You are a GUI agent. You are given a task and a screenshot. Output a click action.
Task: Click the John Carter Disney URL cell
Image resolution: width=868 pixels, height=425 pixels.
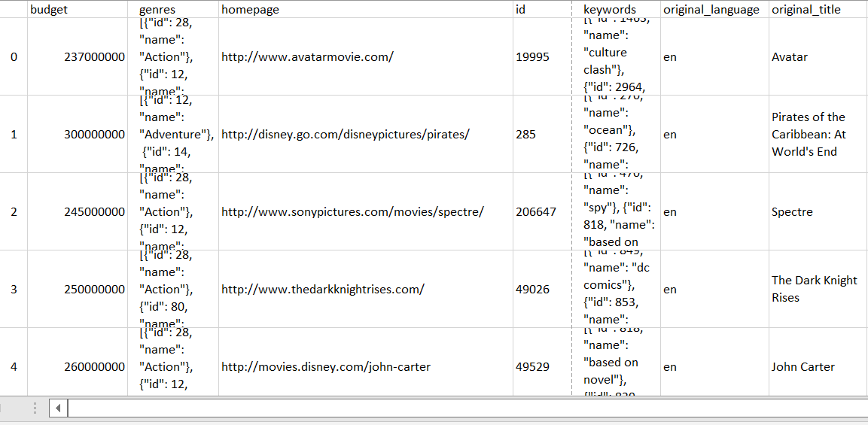tap(326, 367)
